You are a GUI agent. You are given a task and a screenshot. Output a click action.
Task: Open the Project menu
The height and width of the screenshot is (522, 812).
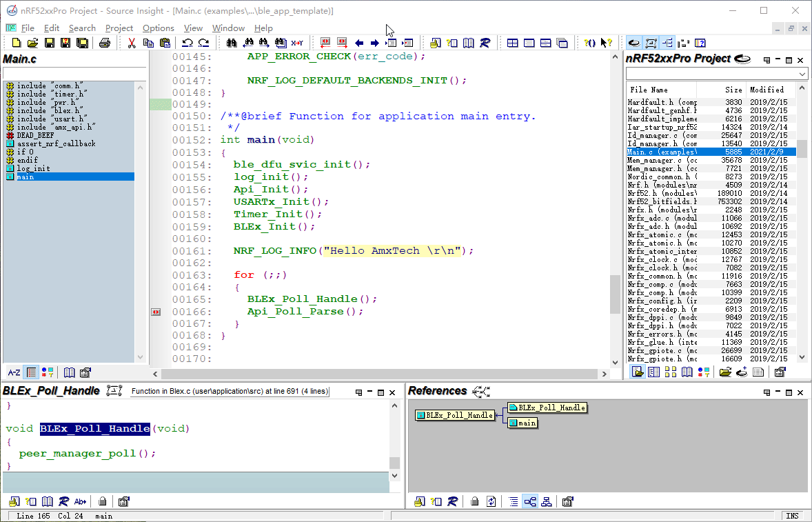click(x=119, y=28)
